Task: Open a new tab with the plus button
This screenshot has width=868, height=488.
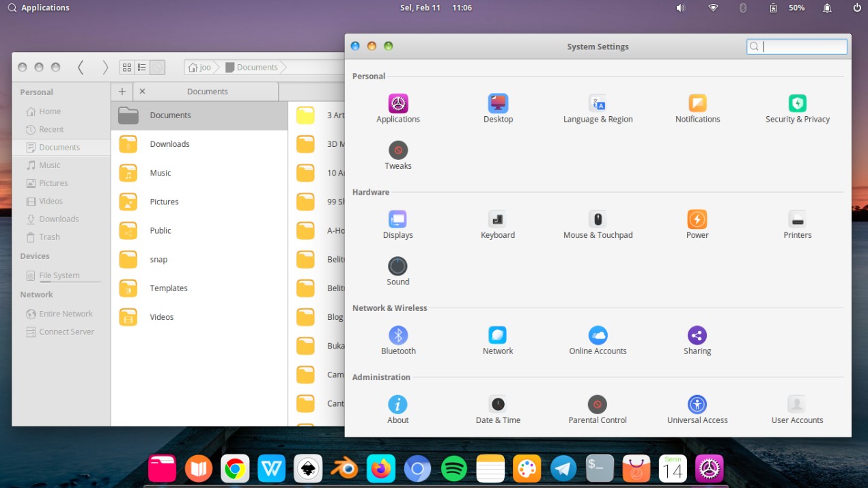Action: (122, 91)
